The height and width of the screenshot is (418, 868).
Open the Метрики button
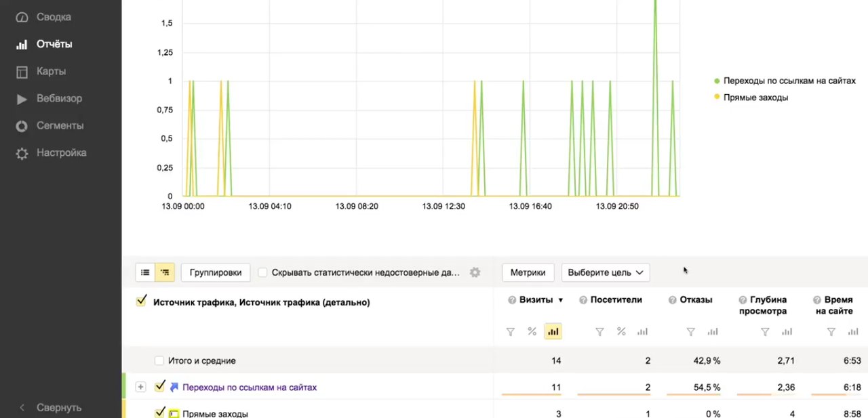pyautogui.click(x=528, y=272)
